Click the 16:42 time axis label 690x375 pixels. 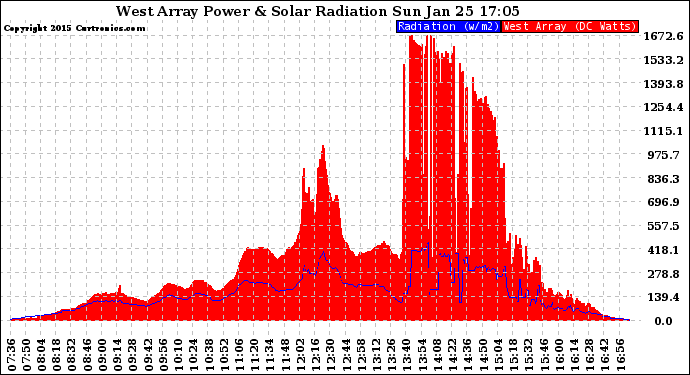tap(604, 355)
